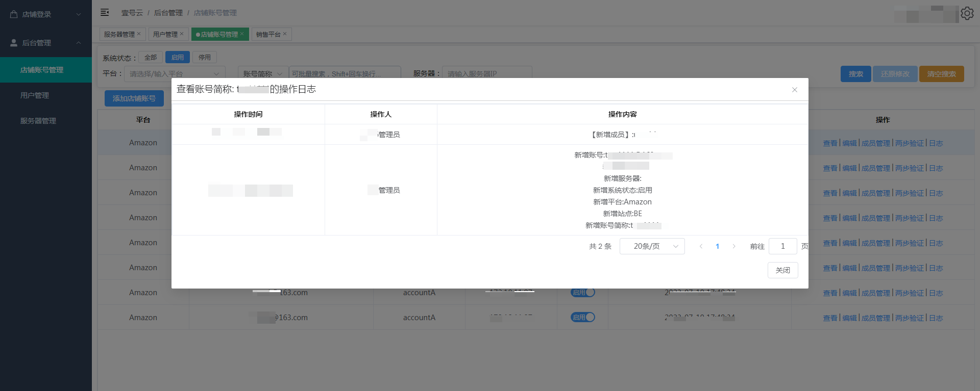The height and width of the screenshot is (391, 980).
Task: Go to next page arrow in dialog pagination
Action: point(734,246)
